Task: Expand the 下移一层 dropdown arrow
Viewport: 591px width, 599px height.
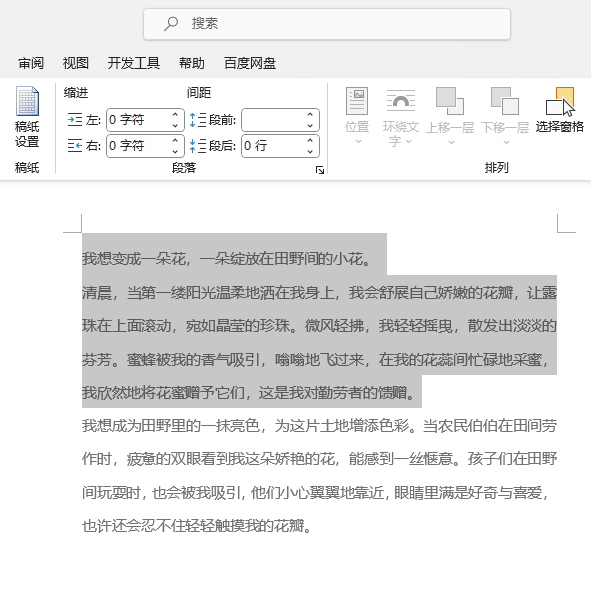Action: 506,142
